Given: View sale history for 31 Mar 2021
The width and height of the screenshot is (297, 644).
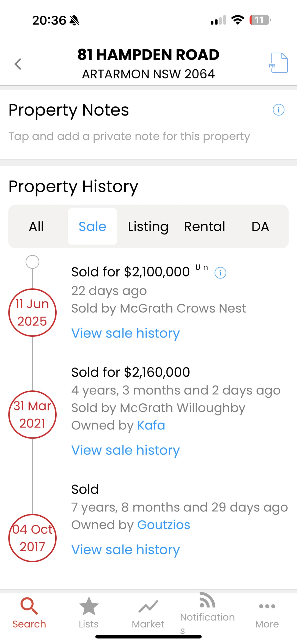Looking at the screenshot, I should pyautogui.click(x=125, y=450).
